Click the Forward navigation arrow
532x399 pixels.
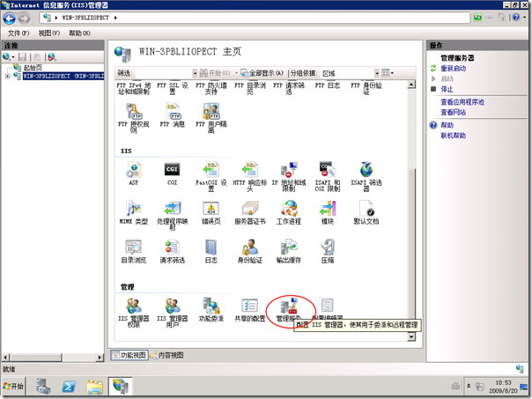click(24, 18)
